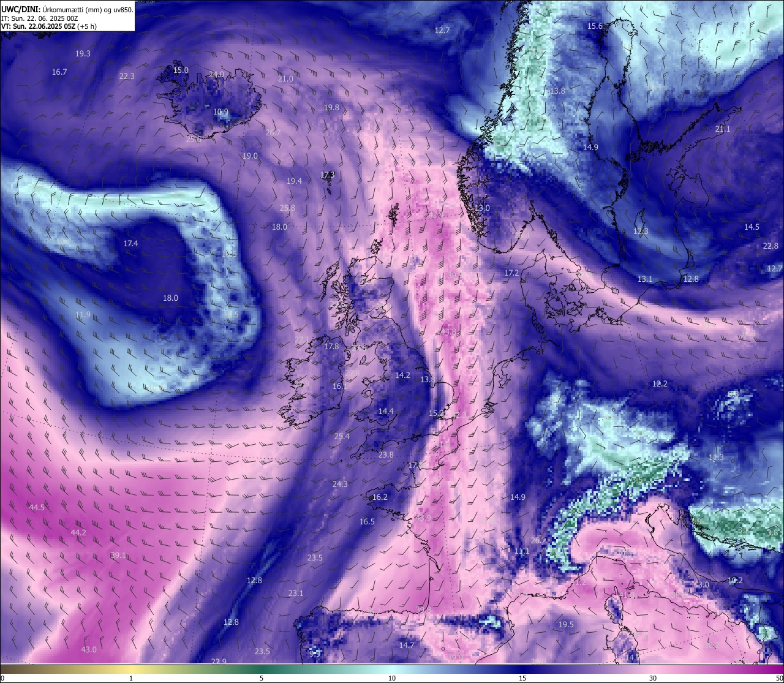Click the 17.3 value near Faroe Islands
The width and height of the screenshot is (784, 683).
[328, 175]
